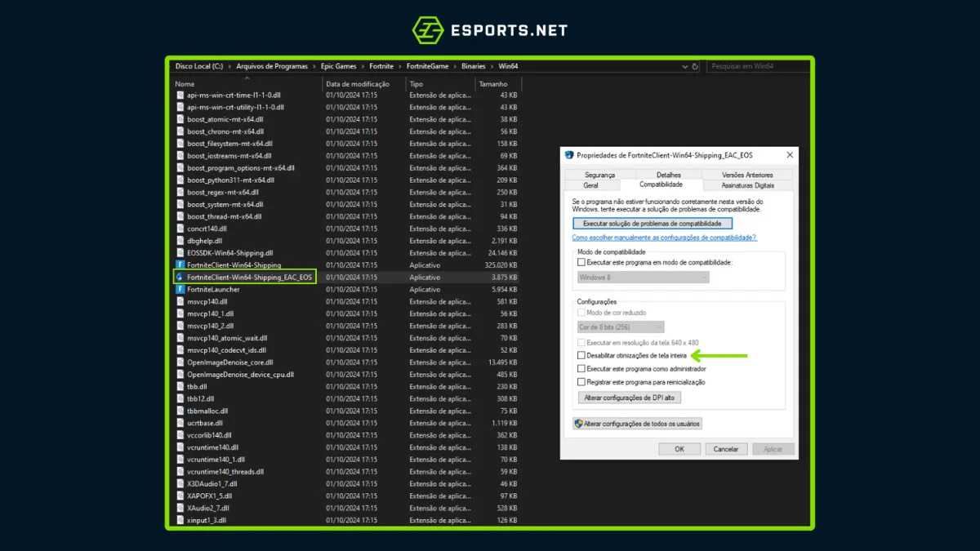Image resolution: width=980 pixels, height=551 pixels.
Task: Click the dbghelp.dll file icon
Action: 180,241
